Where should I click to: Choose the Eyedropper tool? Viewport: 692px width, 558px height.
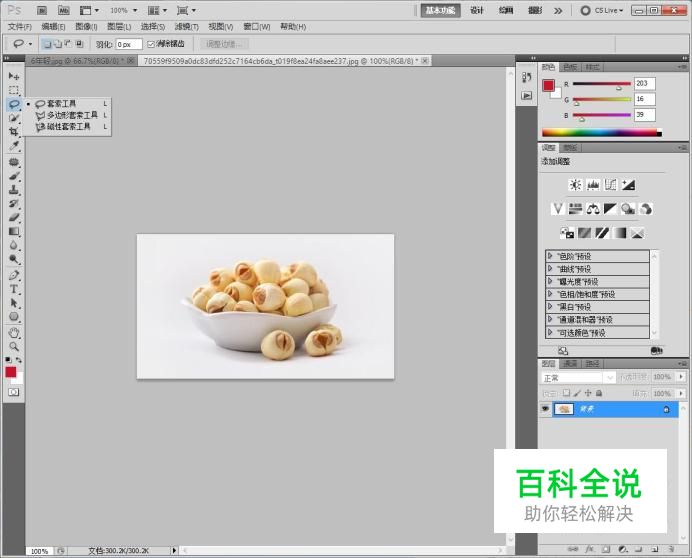coord(14,146)
